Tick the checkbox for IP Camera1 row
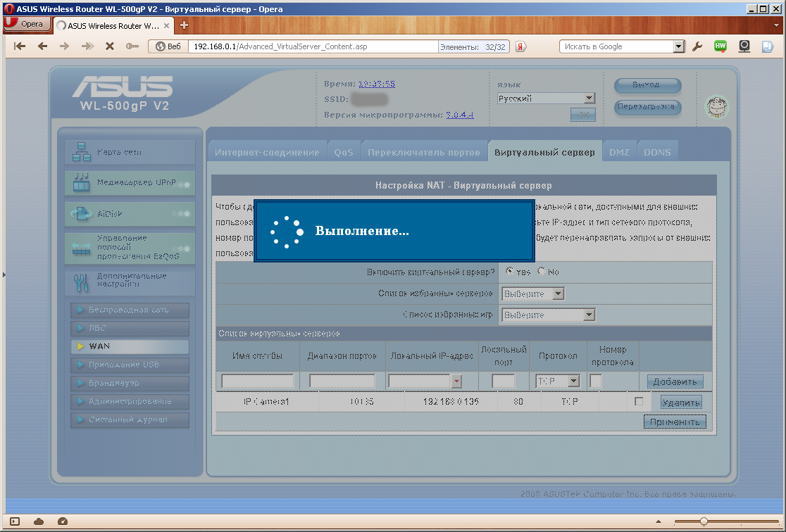Screen dimensions: 786x532 coord(639,401)
